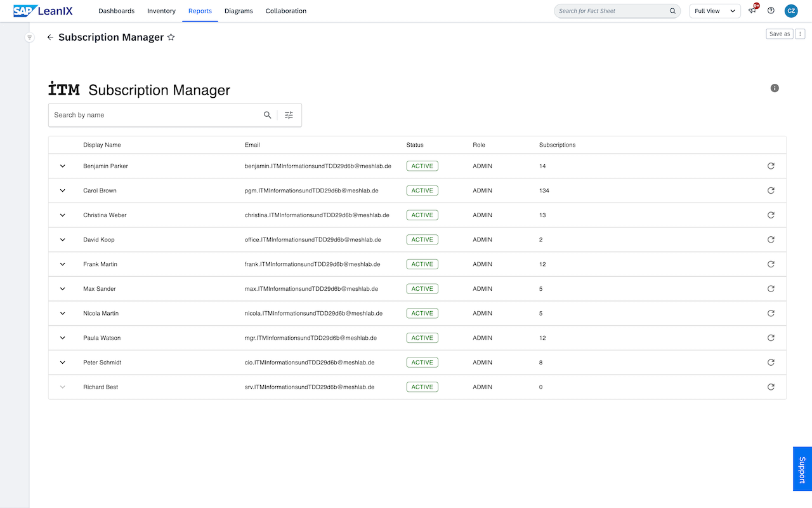The height and width of the screenshot is (508, 812).
Task: Open the filter settings sliders icon
Action: click(x=289, y=115)
